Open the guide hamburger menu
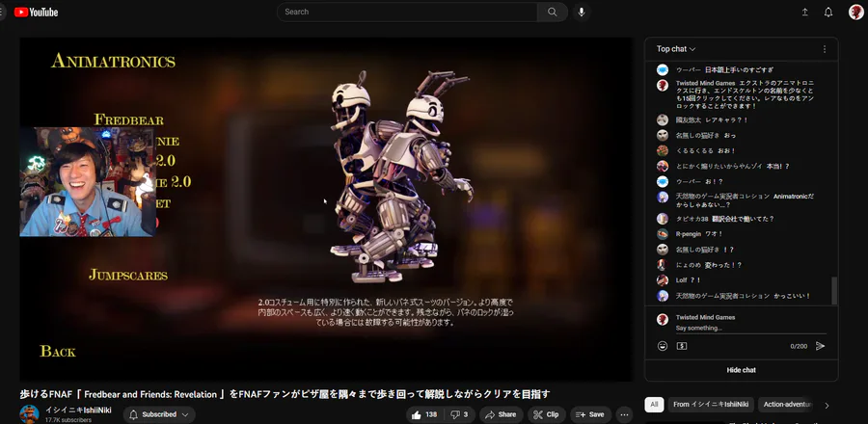Viewport: 868px width, 424px height. (x=2, y=13)
